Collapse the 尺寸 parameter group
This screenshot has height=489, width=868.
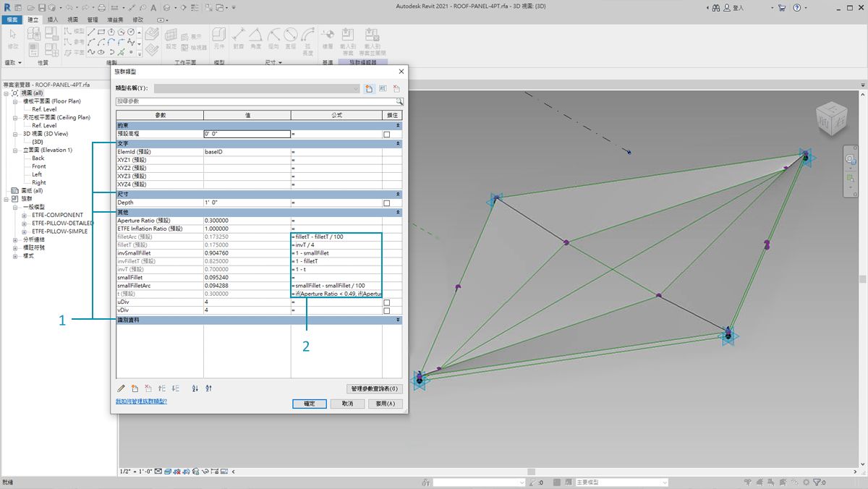click(398, 195)
